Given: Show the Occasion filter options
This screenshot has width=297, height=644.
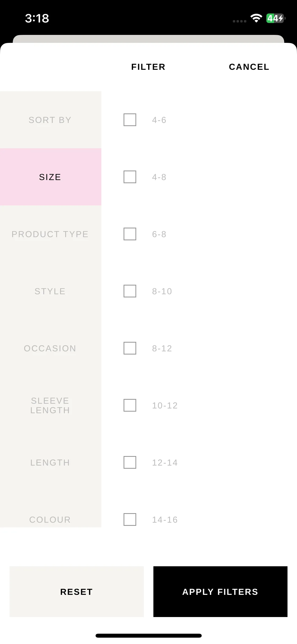Looking at the screenshot, I should [x=51, y=348].
